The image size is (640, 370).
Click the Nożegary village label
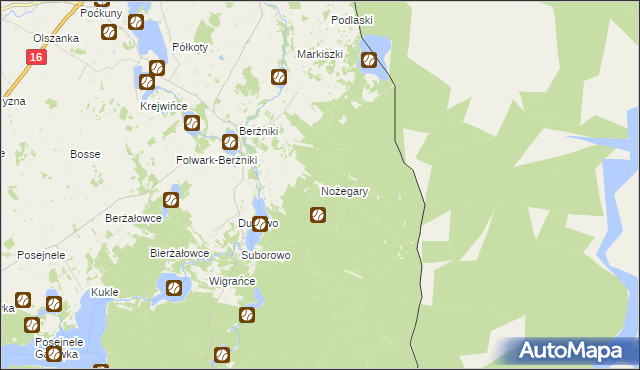(x=344, y=191)
